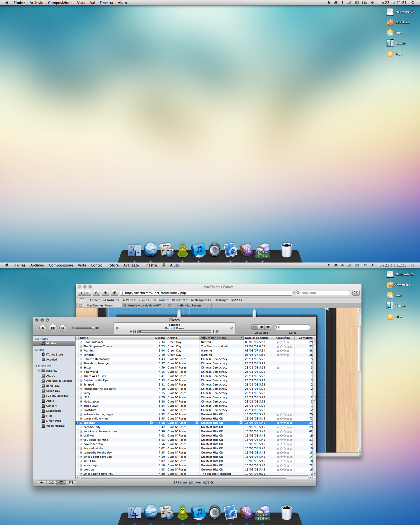Click the Inquisitor search field

point(323,293)
